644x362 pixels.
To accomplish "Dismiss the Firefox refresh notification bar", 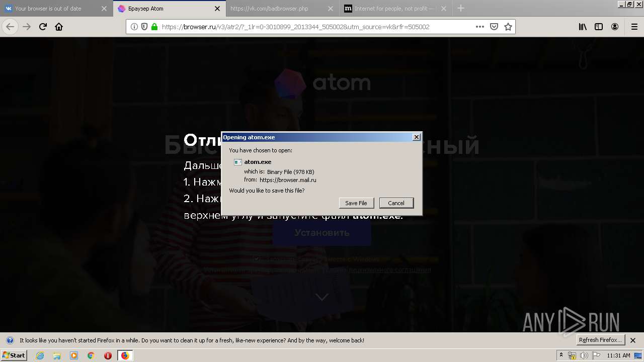I will coord(633,340).
